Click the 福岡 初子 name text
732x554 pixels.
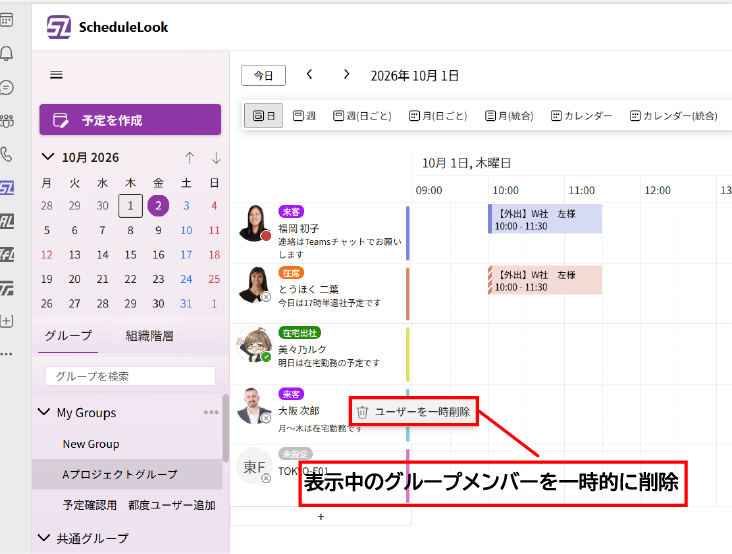[299, 228]
